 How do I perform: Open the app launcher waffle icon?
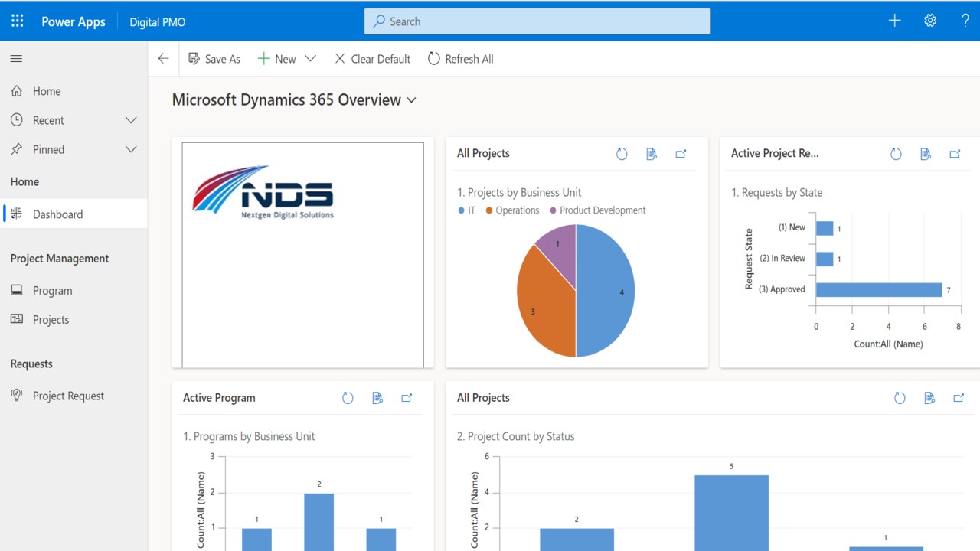(x=17, y=21)
